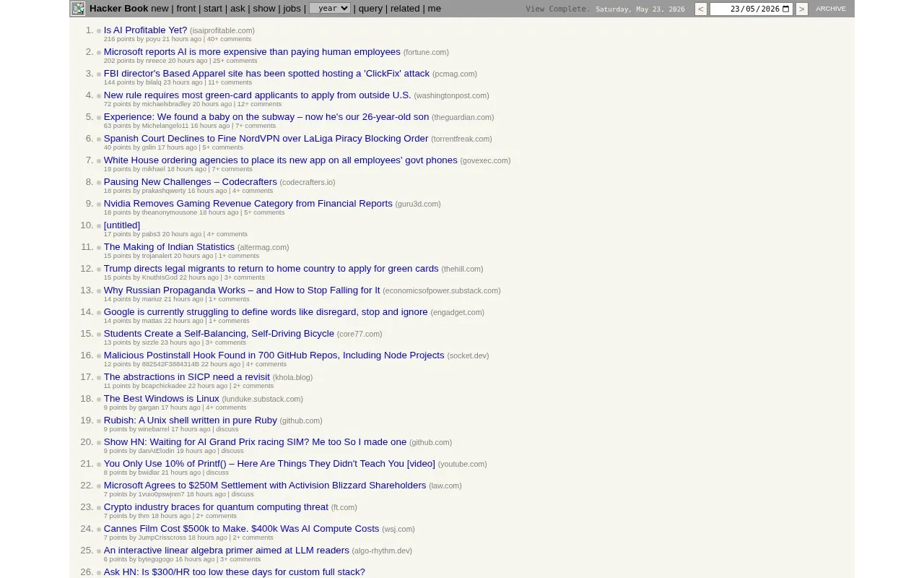
Task: Click the ARCHIVE button
Action: tap(830, 9)
